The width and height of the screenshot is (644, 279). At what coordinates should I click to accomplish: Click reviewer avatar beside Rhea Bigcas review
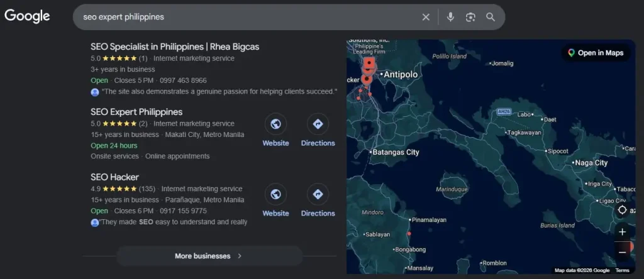(95, 92)
